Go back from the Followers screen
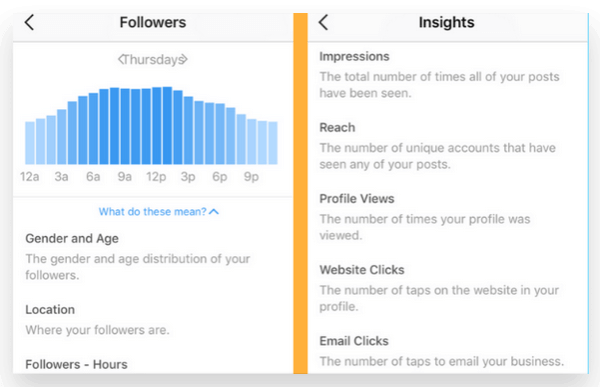 tap(29, 22)
